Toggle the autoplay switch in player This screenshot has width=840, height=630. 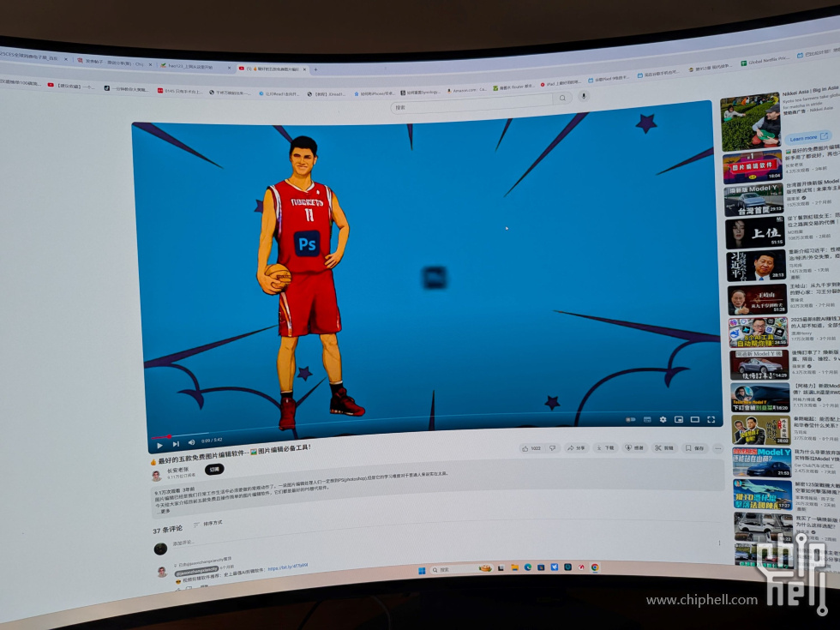coord(631,419)
